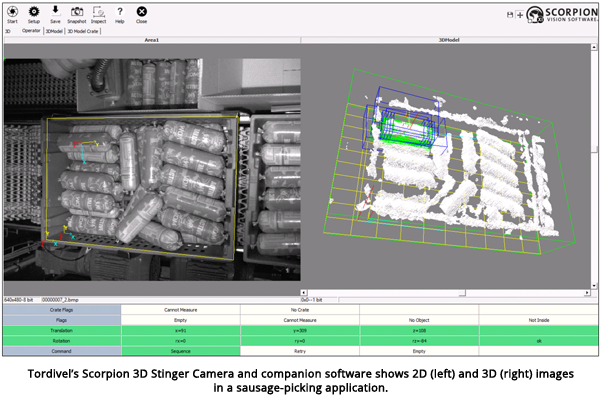Viewport: 600px width, 400px height.
Task: Open the 3DModel tab
Action: [53, 31]
